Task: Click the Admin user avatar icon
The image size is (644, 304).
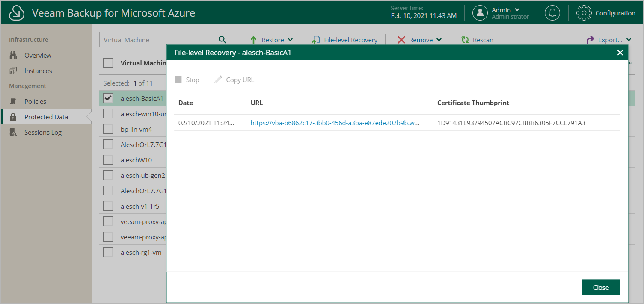Action: coord(480,13)
